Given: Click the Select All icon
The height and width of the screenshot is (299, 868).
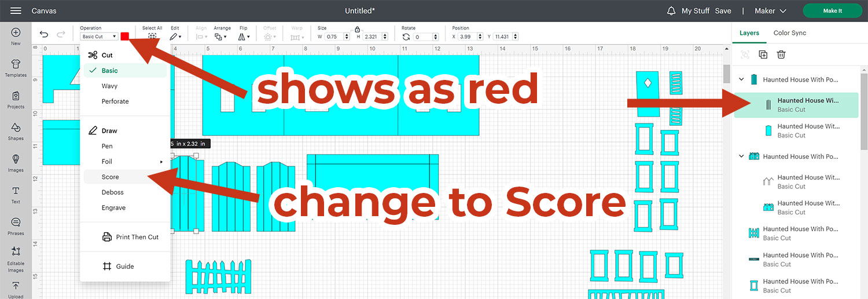Looking at the screenshot, I should pyautogui.click(x=152, y=36).
